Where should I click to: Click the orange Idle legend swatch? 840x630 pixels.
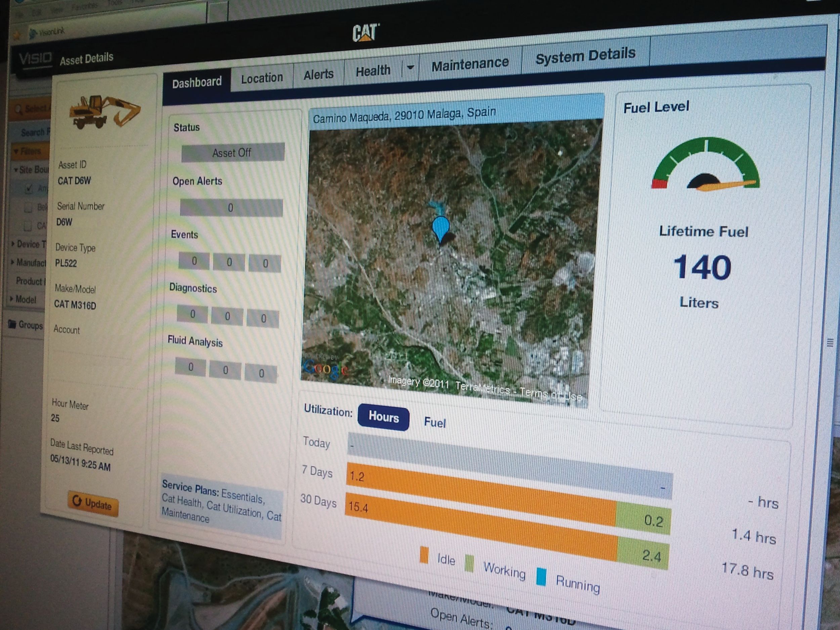[424, 554]
